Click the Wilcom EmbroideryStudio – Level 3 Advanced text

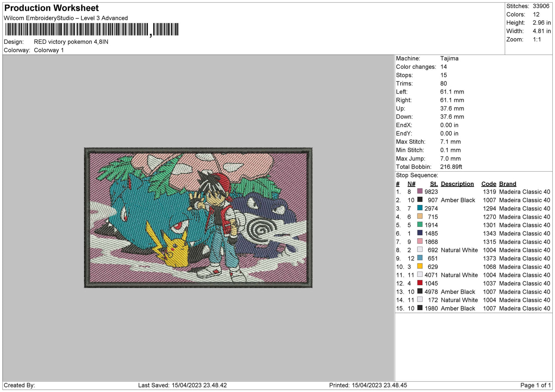coord(66,18)
